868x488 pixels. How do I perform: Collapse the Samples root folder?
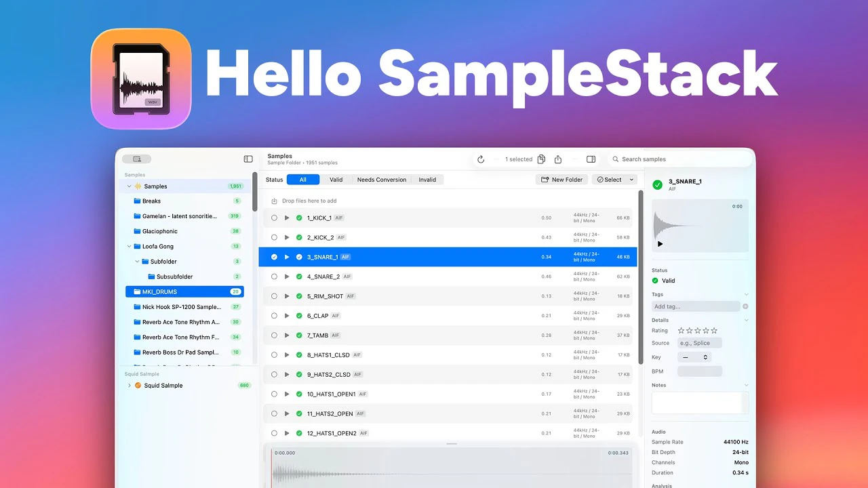[130, 186]
